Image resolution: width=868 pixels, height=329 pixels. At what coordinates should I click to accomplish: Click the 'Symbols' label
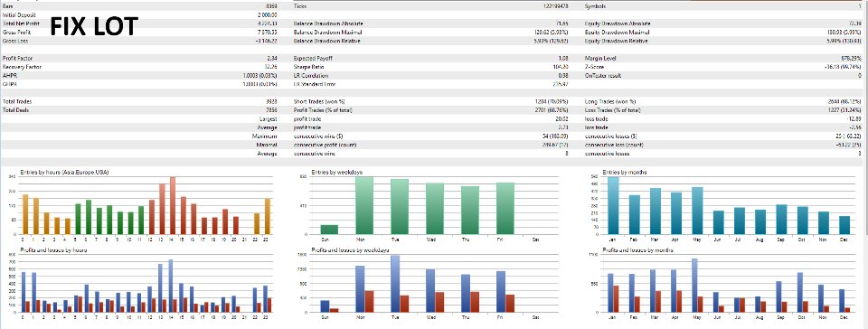[x=594, y=6]
